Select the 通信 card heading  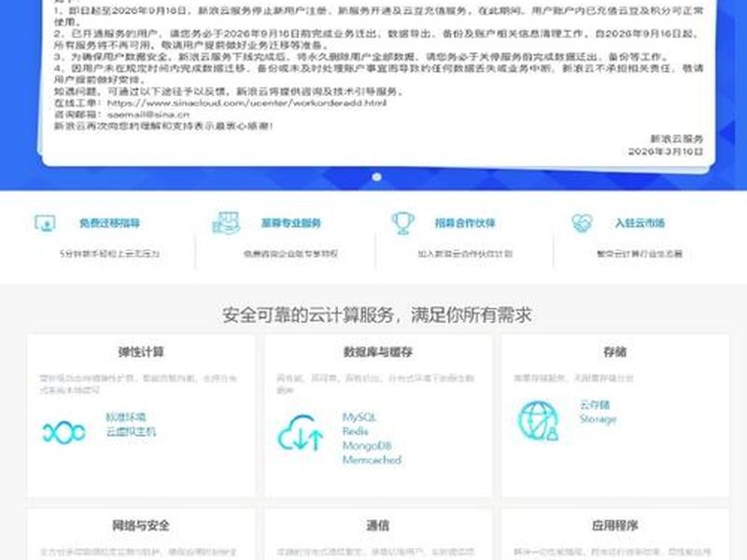point(378,525)
